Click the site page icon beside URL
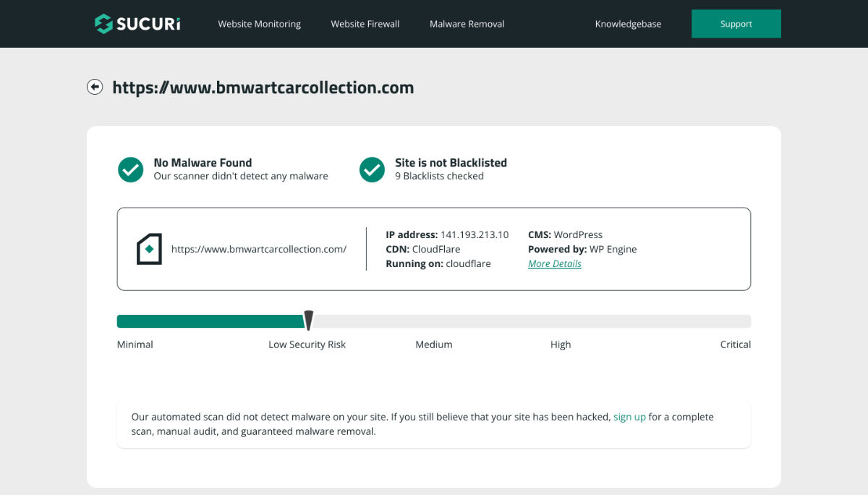The height and width of the screenshot is (495, 868). point(149,249)
